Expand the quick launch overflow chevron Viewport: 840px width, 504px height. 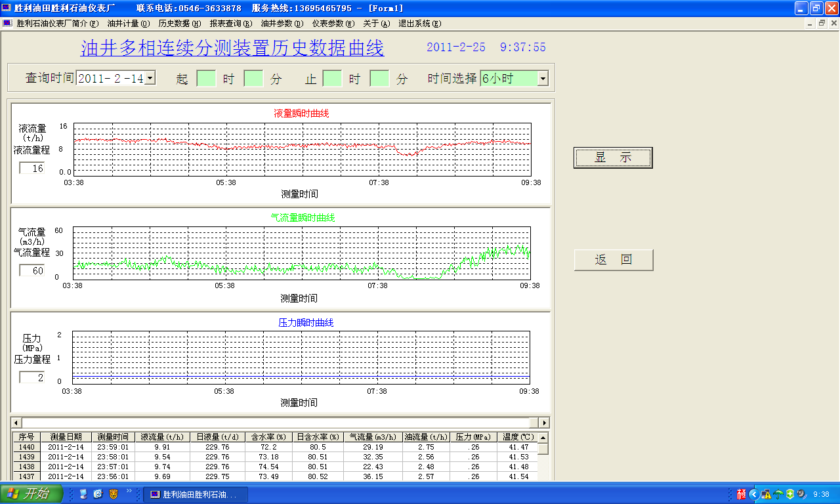[129, 490]
